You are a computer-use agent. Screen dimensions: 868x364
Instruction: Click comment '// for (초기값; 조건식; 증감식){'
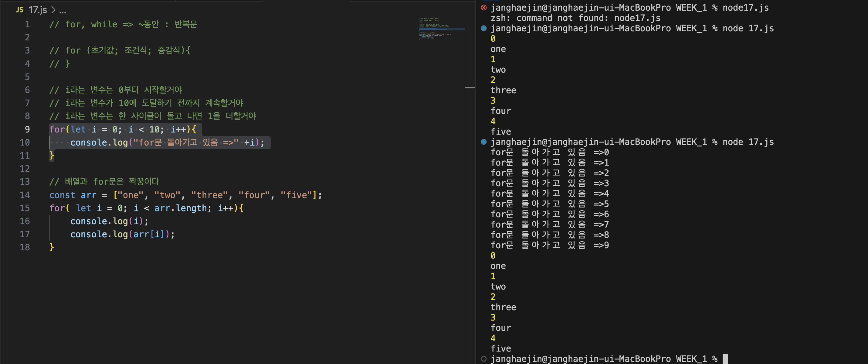pos(120,50)
